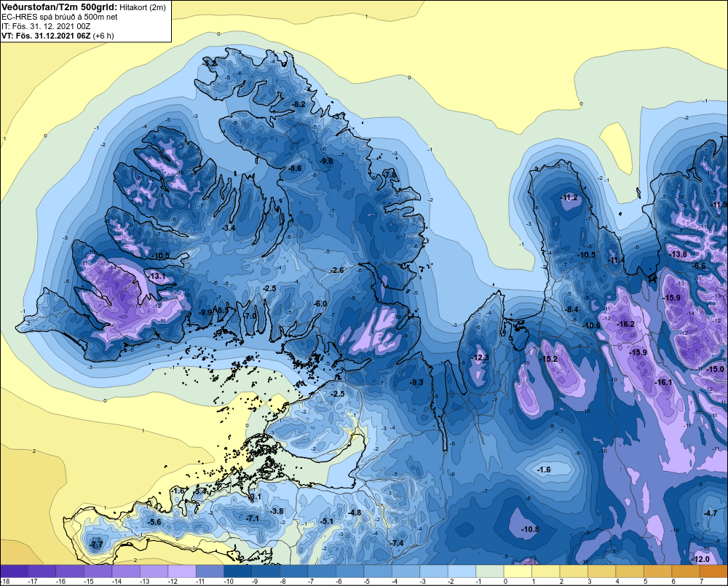Viewport: 728px width, 586px height.
Task: Click the -3.8 temperature value
Action: pyautogui.click(x=277, y=511)
